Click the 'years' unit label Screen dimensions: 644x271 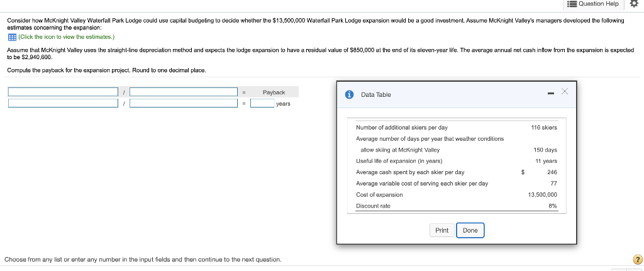coord(283,104)
